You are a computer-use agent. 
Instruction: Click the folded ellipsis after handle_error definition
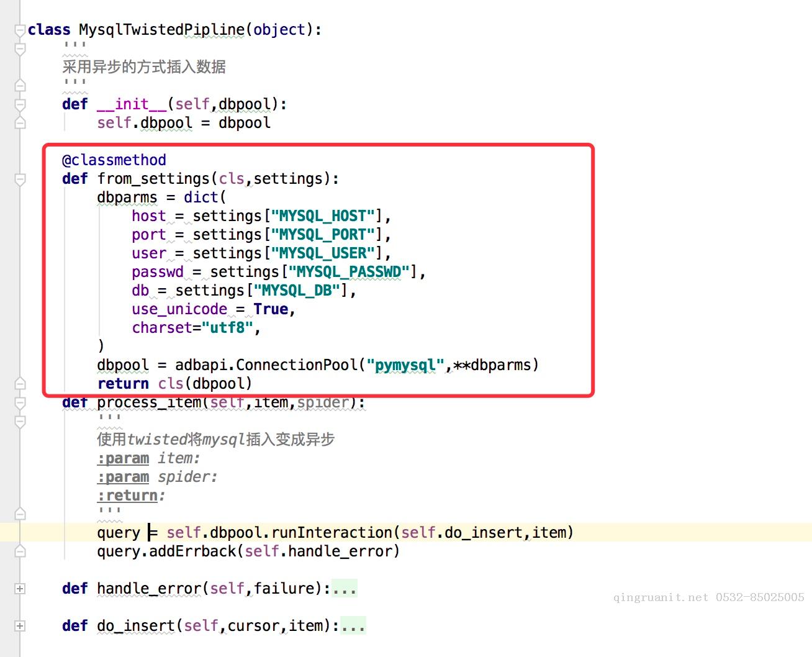(345, 589)
